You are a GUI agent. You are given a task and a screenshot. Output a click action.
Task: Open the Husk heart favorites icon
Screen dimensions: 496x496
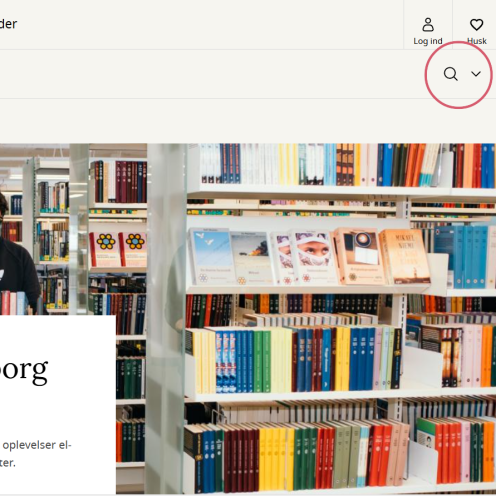click(x=476, y=25)
